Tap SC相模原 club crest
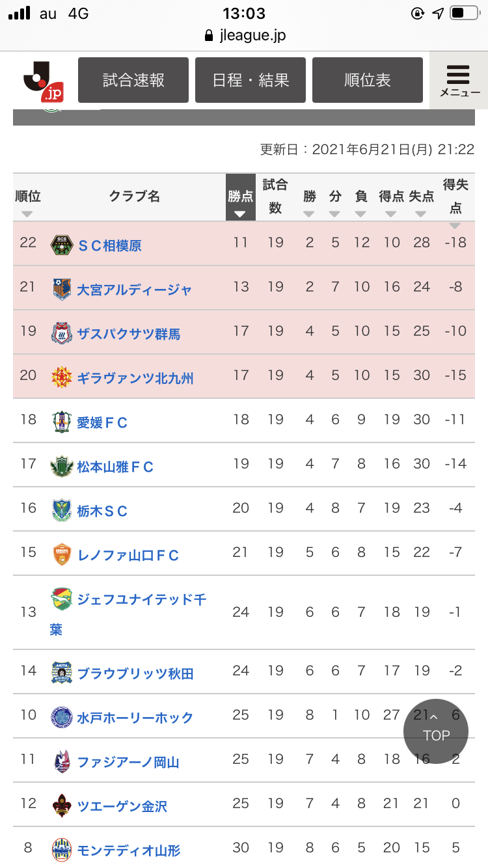 pyautogui.click(x=61, y=245)
